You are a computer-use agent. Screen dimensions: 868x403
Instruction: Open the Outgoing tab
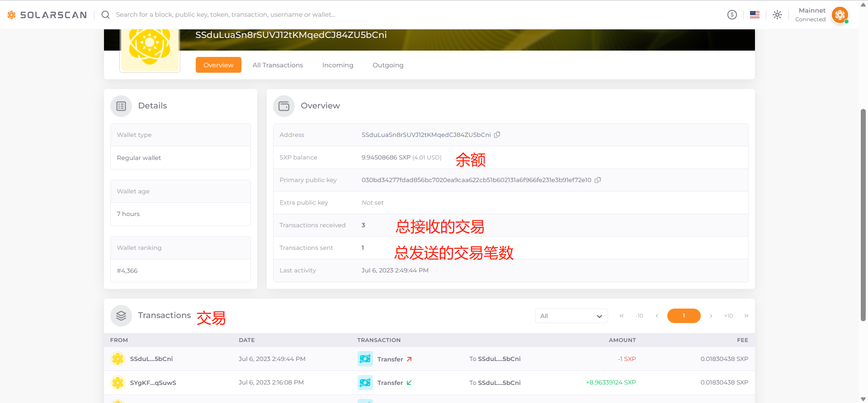coord(388,65)
